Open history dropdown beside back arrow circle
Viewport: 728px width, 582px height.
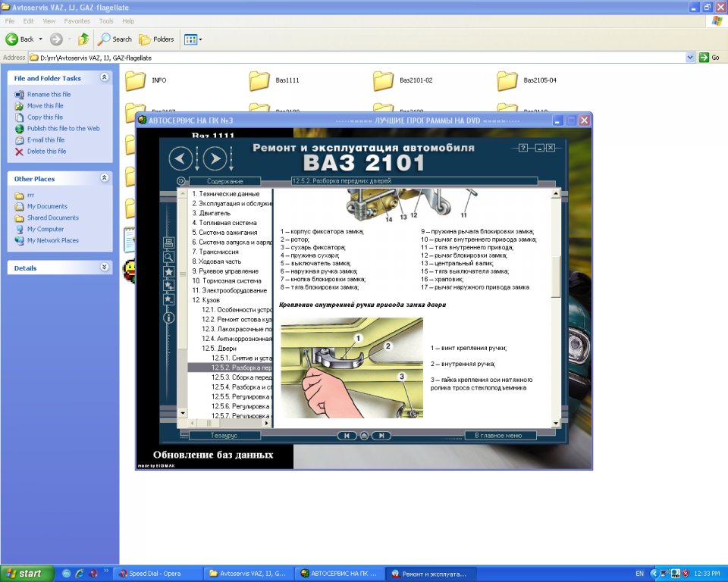coord(197,158)
